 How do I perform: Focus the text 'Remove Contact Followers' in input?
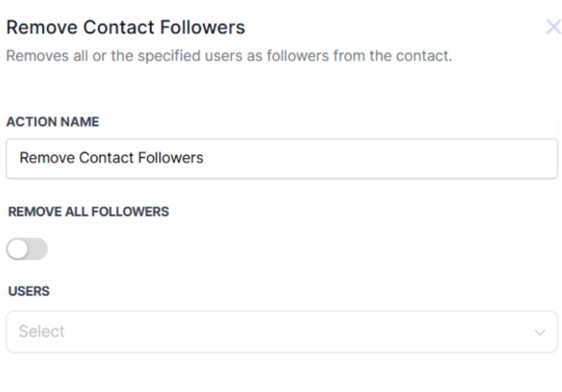tap(111, 158)
